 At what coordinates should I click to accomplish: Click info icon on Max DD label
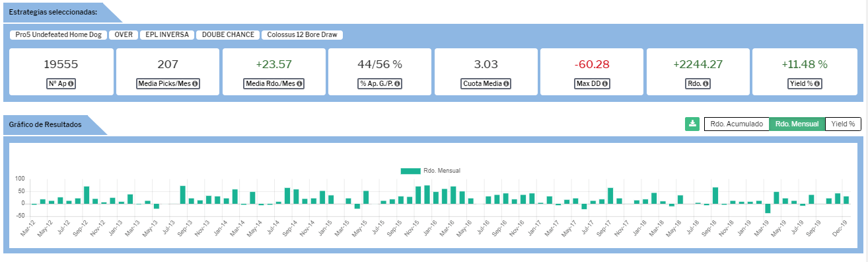pyautogui.click(x=605, y=84)
